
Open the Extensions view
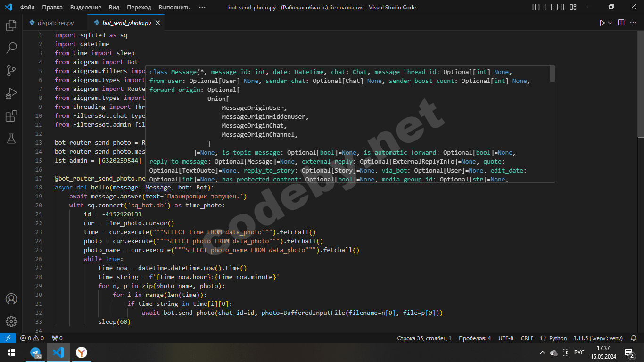tap(11, 116)
